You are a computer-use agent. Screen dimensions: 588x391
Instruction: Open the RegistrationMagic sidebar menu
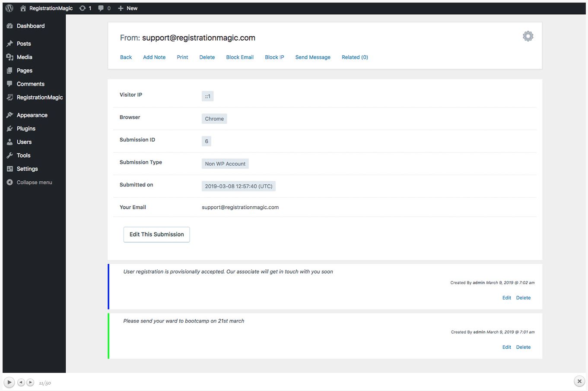click(34, 97)
